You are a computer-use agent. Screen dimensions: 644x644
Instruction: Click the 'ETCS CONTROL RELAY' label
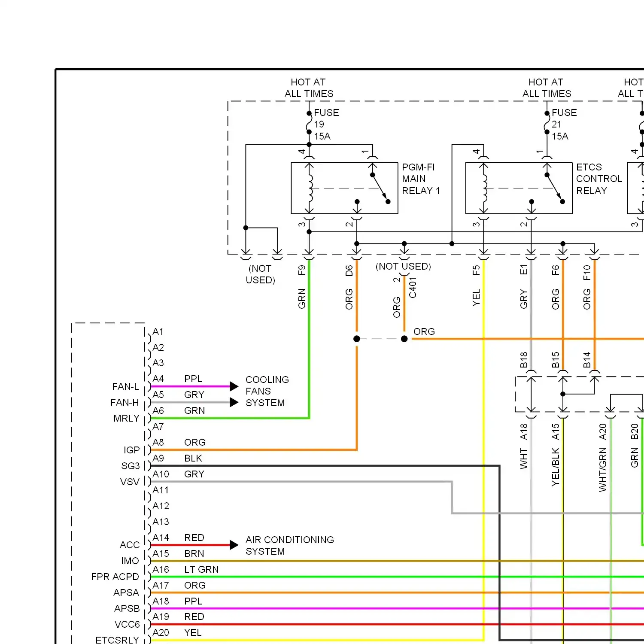(599, 179)
